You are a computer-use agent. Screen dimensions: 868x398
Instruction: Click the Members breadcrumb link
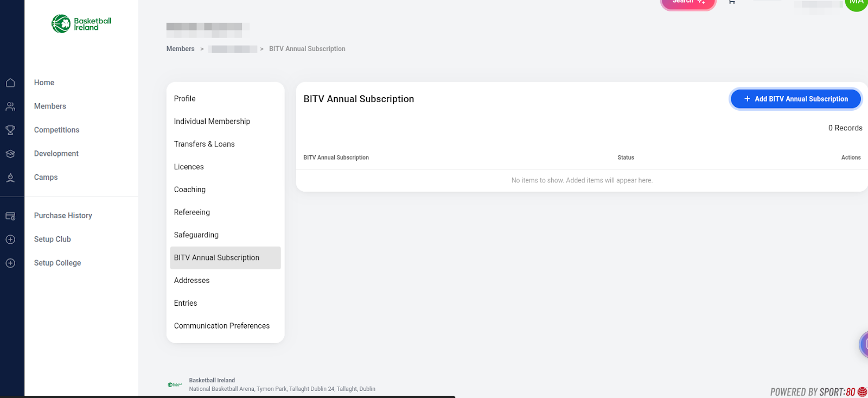coord(180,49)
